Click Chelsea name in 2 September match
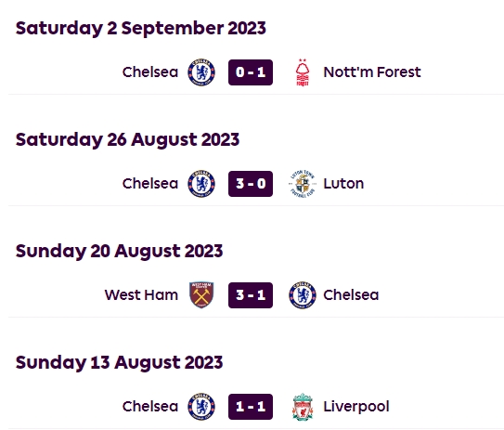The image size is (504, 430). pos(150,72)
